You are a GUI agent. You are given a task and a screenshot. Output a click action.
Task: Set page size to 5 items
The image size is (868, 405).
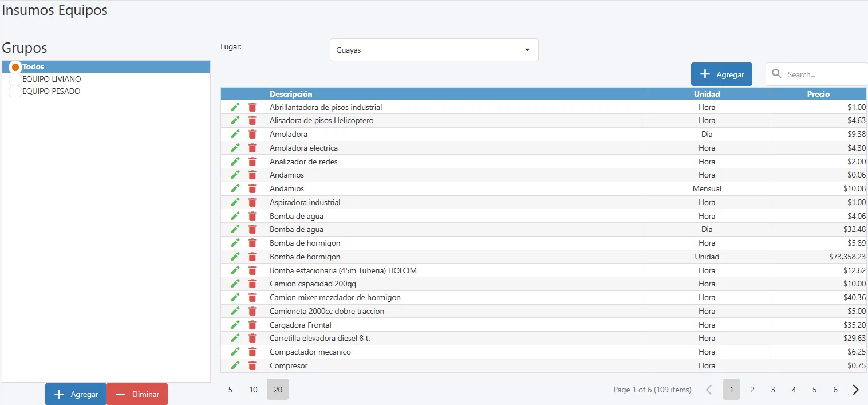coord(230,390)
